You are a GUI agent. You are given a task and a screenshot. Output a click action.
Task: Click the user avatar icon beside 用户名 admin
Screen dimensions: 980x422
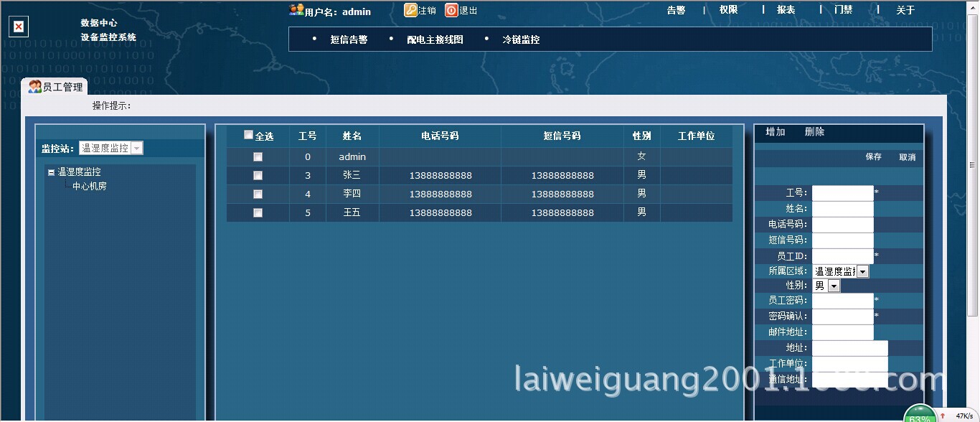point(295,9)
